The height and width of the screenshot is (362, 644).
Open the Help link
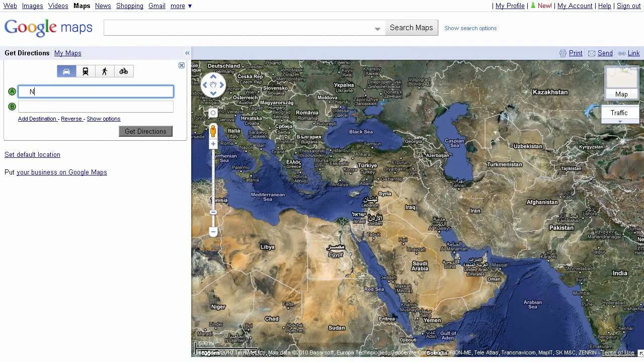[x=605, y=6]
